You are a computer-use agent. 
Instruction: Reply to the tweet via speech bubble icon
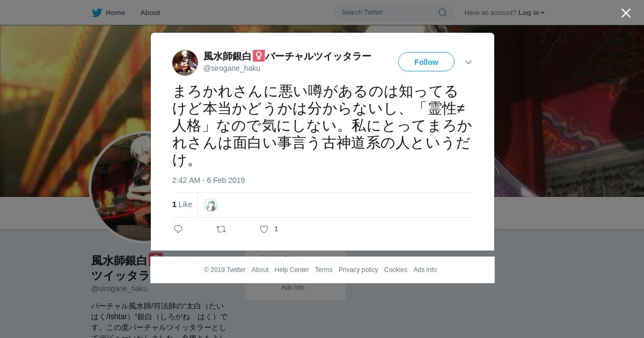[178, 229]
